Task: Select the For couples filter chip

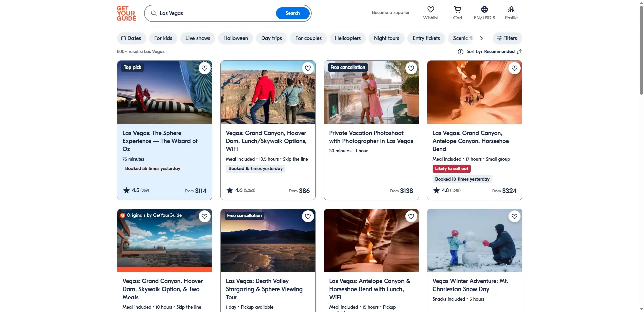Action: [x=308, y=38]
